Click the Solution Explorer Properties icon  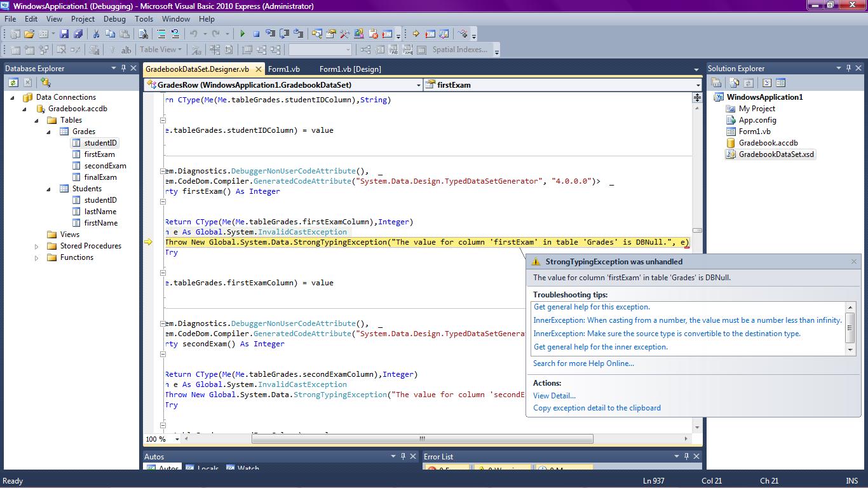716,83
